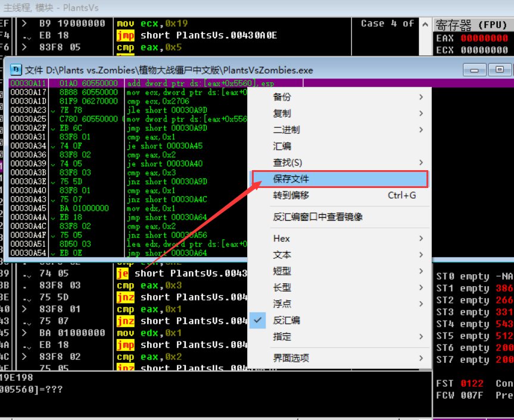Click 'cmp eax,0x3' in the CPU window

[x=149, y=286]
